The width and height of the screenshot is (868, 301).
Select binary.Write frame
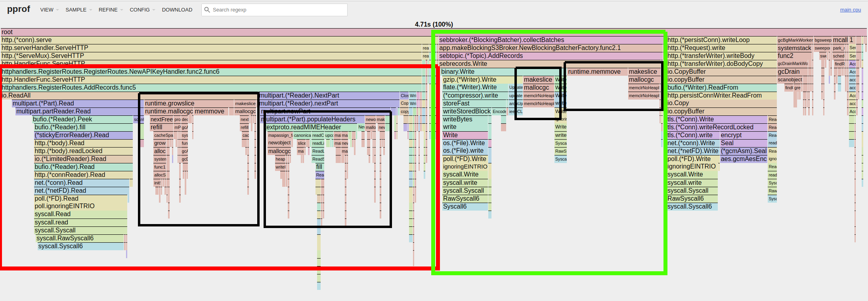478,72
